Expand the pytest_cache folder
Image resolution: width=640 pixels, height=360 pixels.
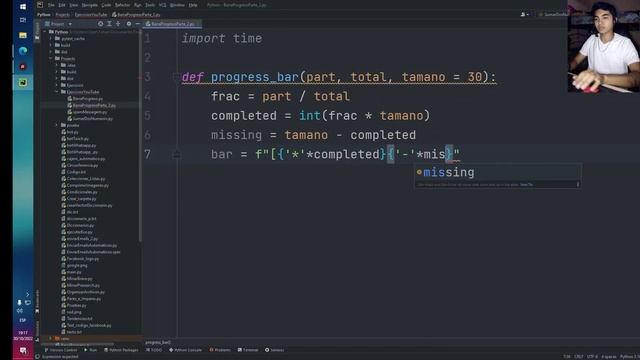pos(51,39)
